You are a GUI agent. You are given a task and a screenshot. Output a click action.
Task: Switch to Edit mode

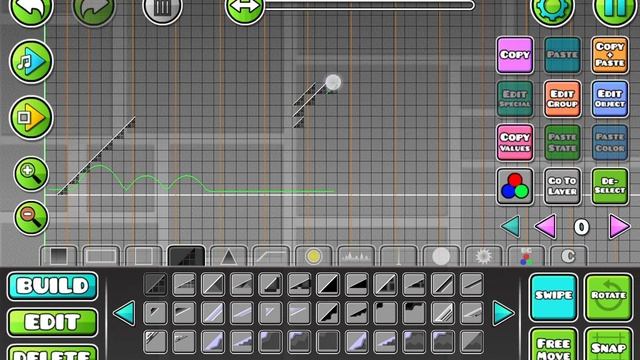tap(53, 322)
